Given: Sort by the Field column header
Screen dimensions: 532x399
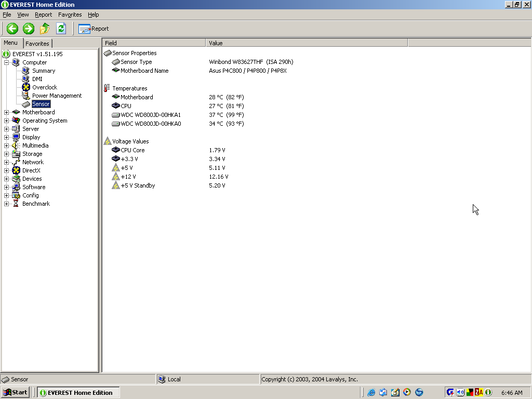Looking at the screenshot, I should coord(154,43).
